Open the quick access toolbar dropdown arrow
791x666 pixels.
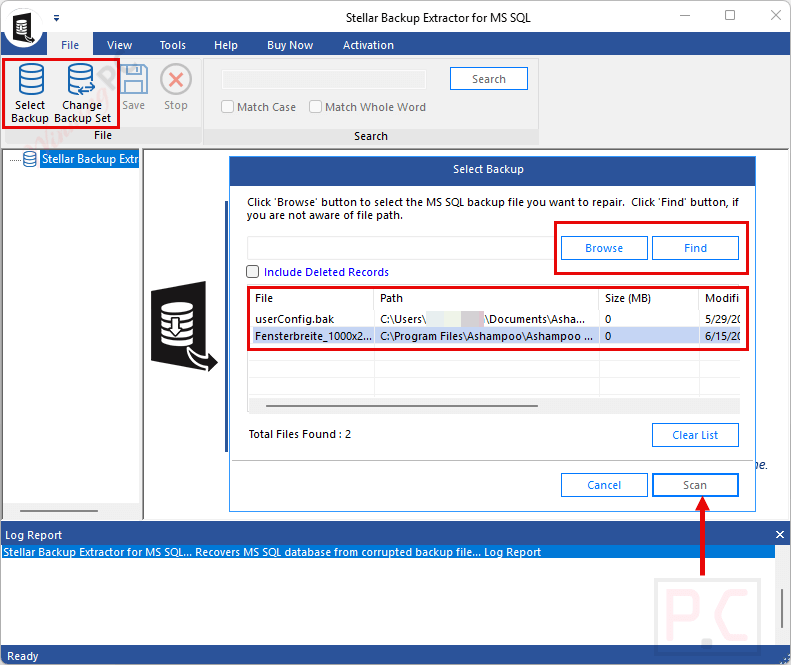[x=56, y=18]
